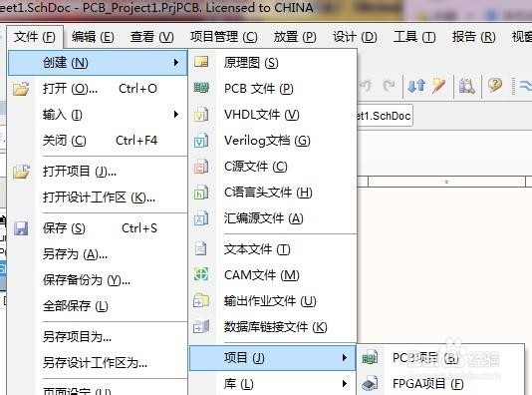Click the C header file icon
The height and width of the screenshot is (395, 532).
[201, 193]
